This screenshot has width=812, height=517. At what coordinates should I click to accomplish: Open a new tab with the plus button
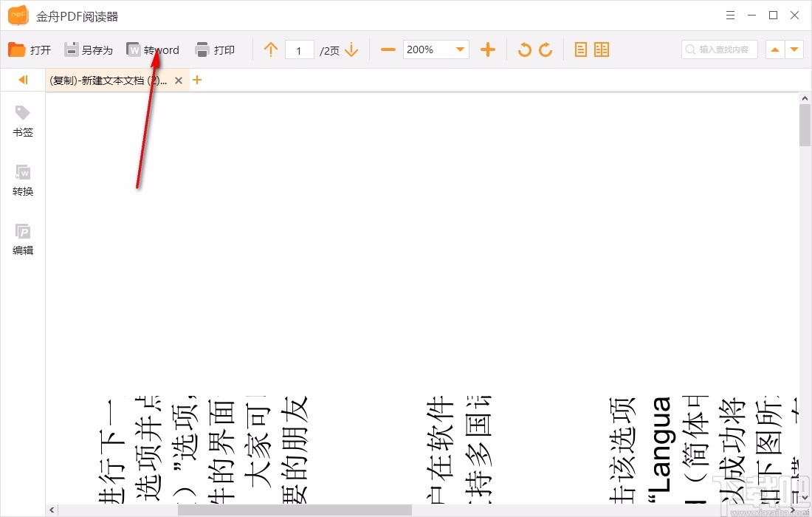pos(196,80)
